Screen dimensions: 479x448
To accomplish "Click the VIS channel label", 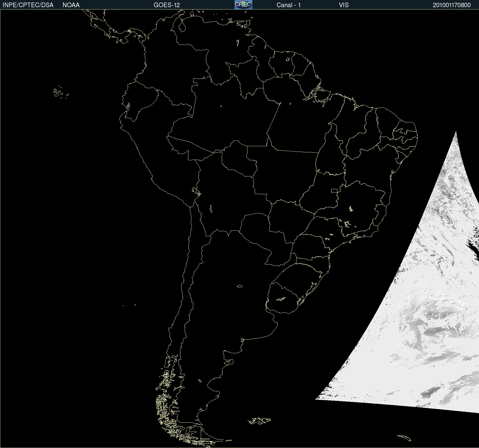I will [344, 5].
